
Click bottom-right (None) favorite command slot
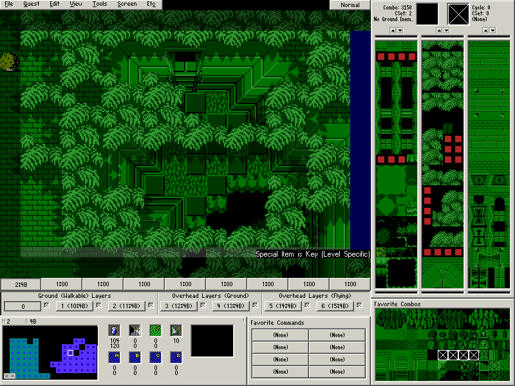[x=337, y=372]
